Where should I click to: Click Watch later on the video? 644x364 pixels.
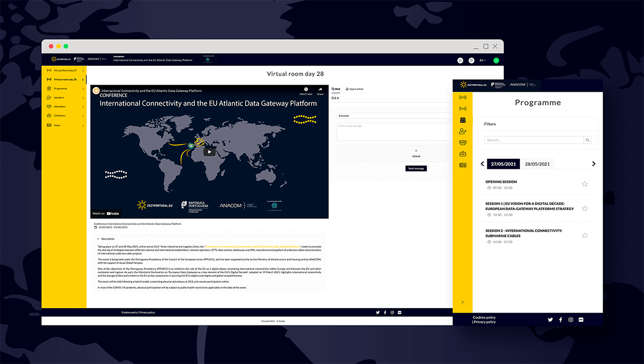tap(306, 91)
